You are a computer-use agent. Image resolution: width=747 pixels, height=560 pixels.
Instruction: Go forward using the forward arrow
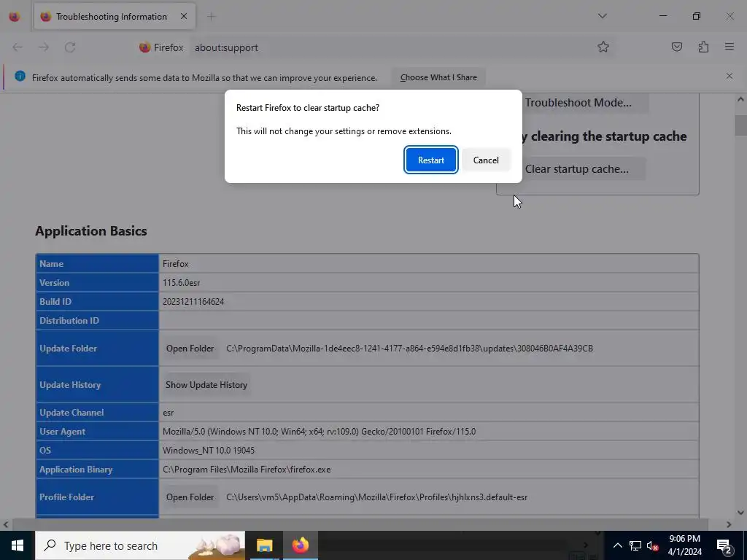click(x=44, y=47)
